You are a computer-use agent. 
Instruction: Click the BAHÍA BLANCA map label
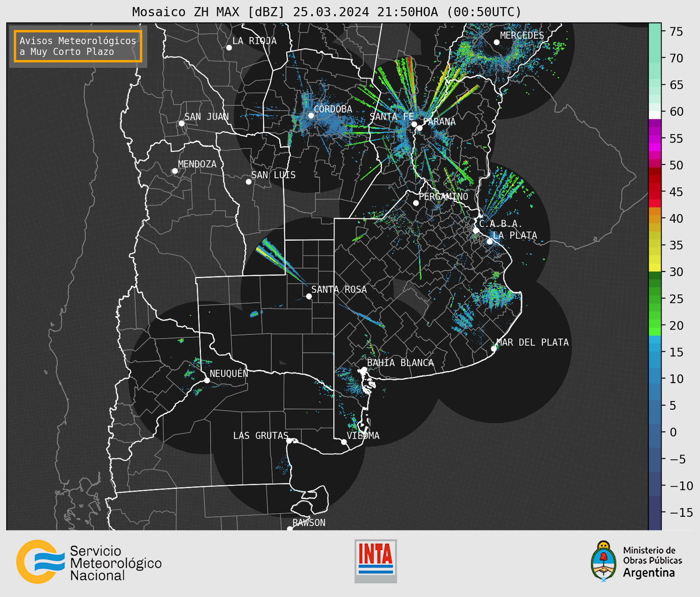(x=400, y=363)
